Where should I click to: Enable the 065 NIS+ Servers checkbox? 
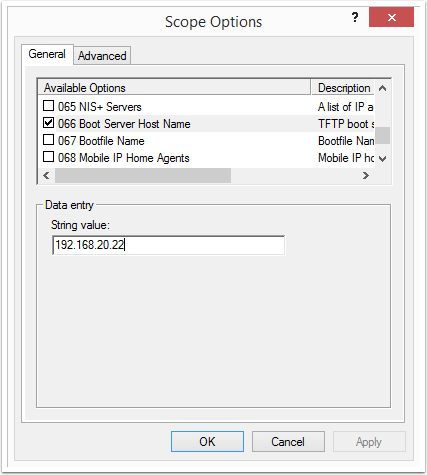pyautogui.click(x=49, y=106)
